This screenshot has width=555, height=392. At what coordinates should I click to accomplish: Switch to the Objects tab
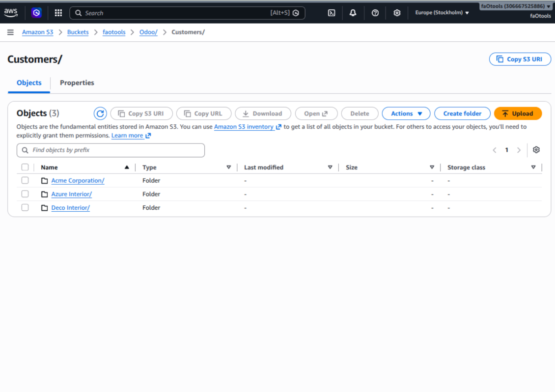(x=29, y=83)
